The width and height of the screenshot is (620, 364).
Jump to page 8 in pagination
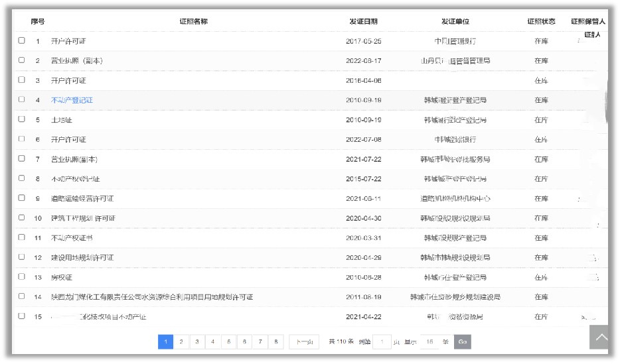(276, 341)
